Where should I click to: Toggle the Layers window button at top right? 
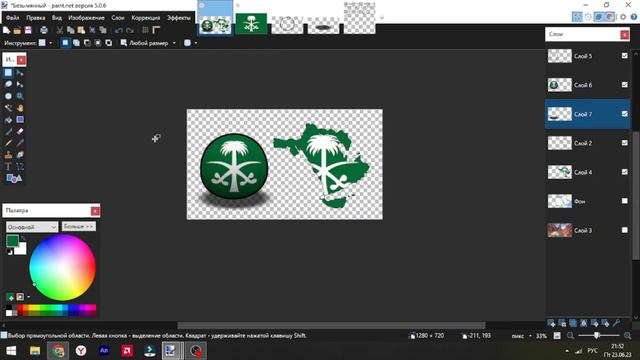click(599, 17)
